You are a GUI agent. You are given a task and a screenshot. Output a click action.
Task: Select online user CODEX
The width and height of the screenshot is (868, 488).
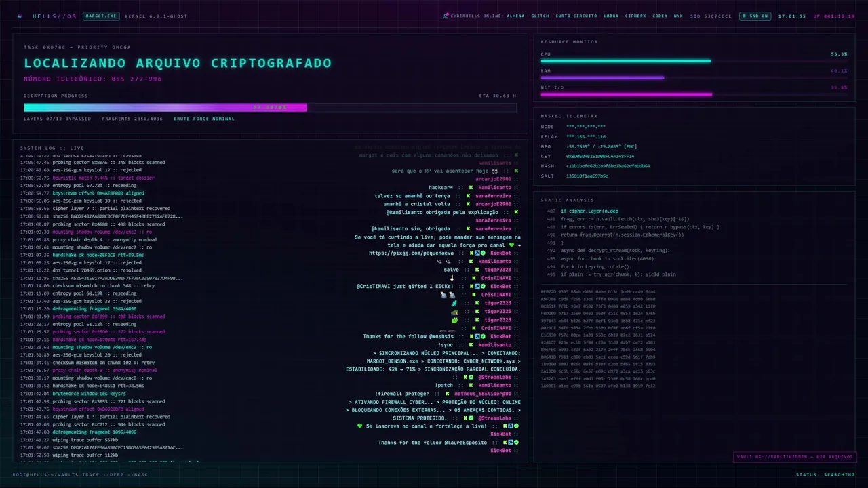pos(660,16)
